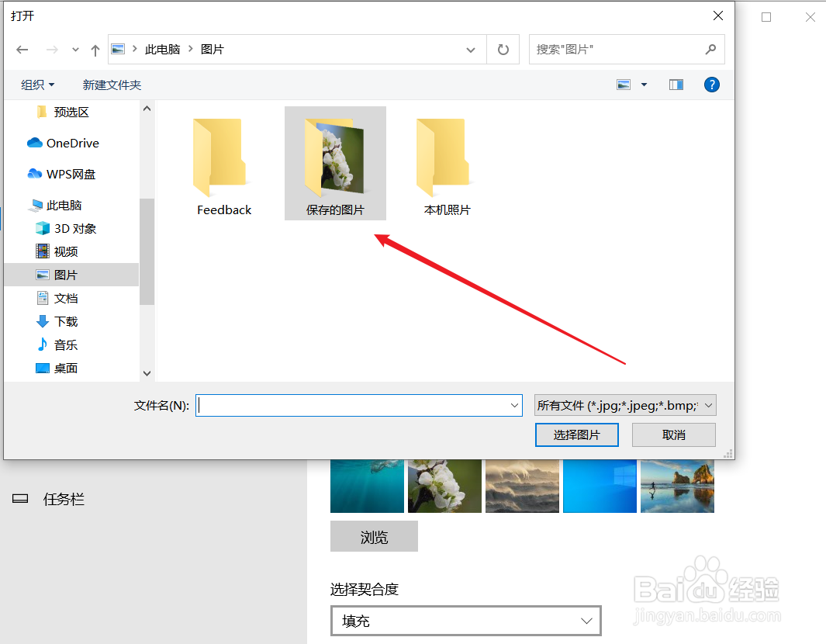Select 此电脑 in the address breadcrumb
The height and width of the screenshot is (644, 826).
point(162,50)
